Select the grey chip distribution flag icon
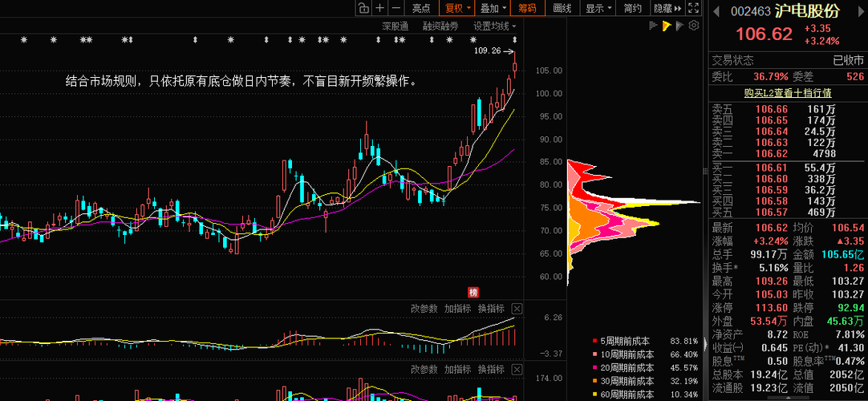Screen dimensions: 868x401 [680, 26]
